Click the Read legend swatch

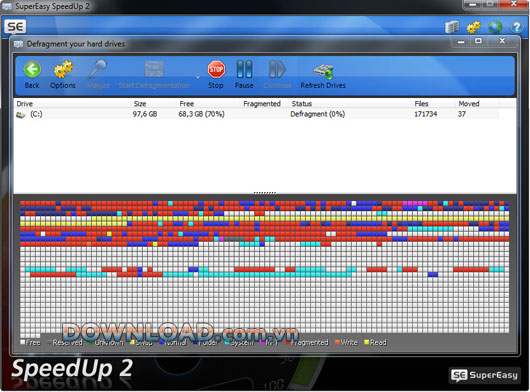[x=366, y=343]
